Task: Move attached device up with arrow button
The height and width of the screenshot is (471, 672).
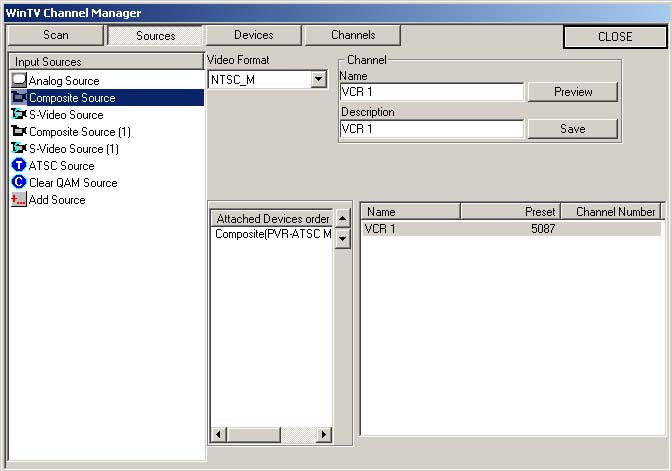Action: click(x=342, y=219)
